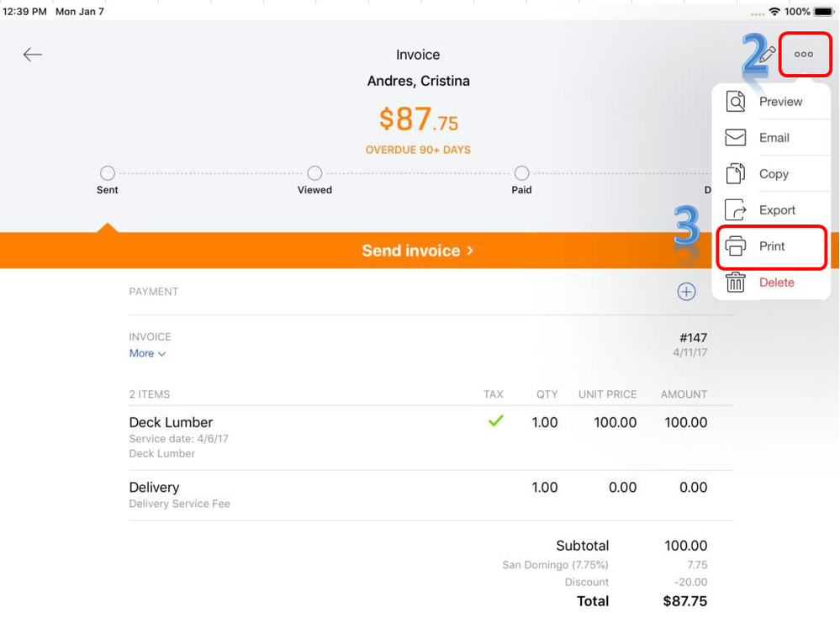
Task: Go back with the left arrow icon
Action: pos(32,55)
